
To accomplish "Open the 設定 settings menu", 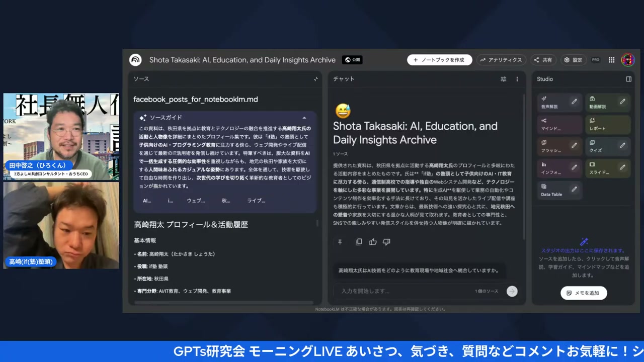I will click(x=573, y=60).
